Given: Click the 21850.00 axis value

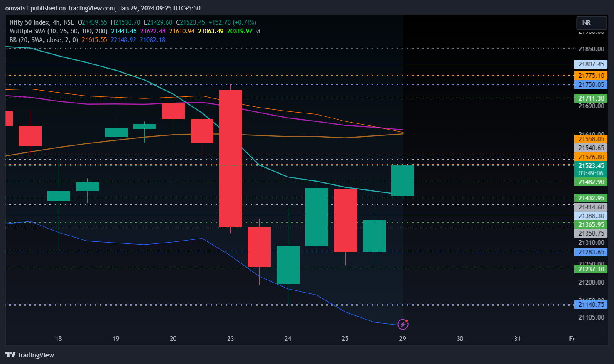Looking at the screenshot, I should point(591,49).
